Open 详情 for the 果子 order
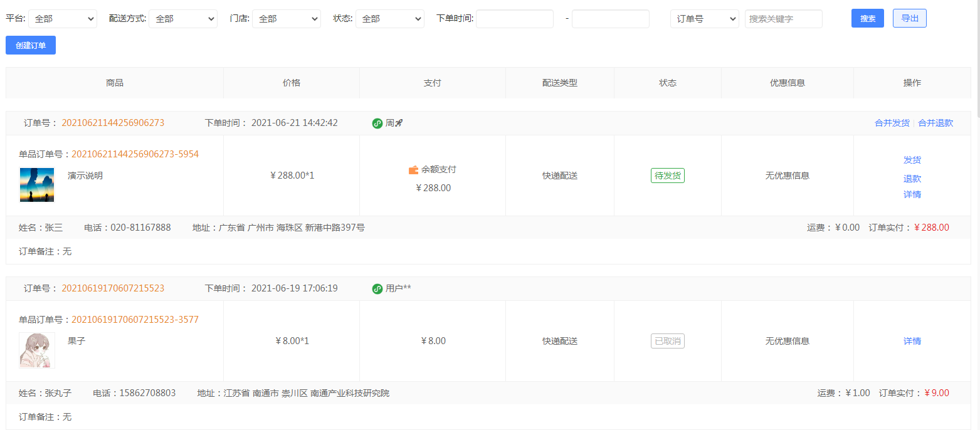 click(x=912, y=341)
